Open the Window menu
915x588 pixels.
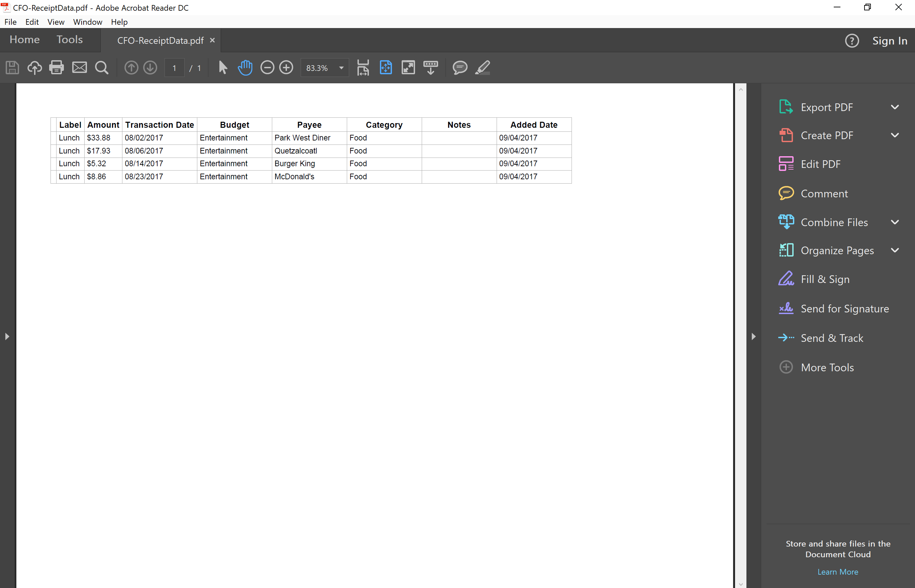click(x=88, y=22)
